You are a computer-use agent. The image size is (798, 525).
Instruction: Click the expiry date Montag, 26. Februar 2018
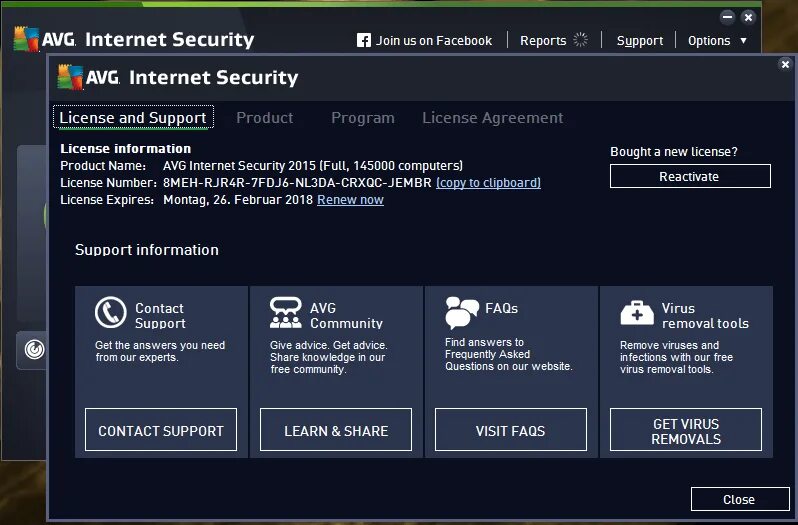(x=238, y=200)
